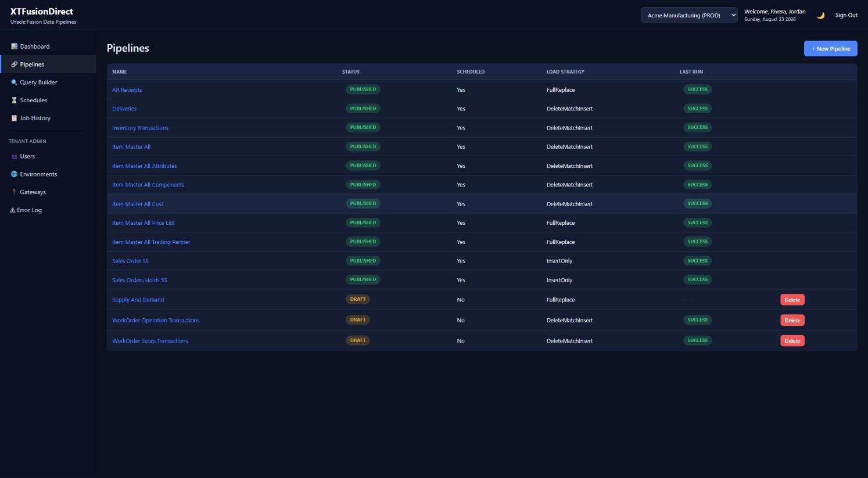Click the LAST RUN column header

pyautogui.click(x=691, y=72)
